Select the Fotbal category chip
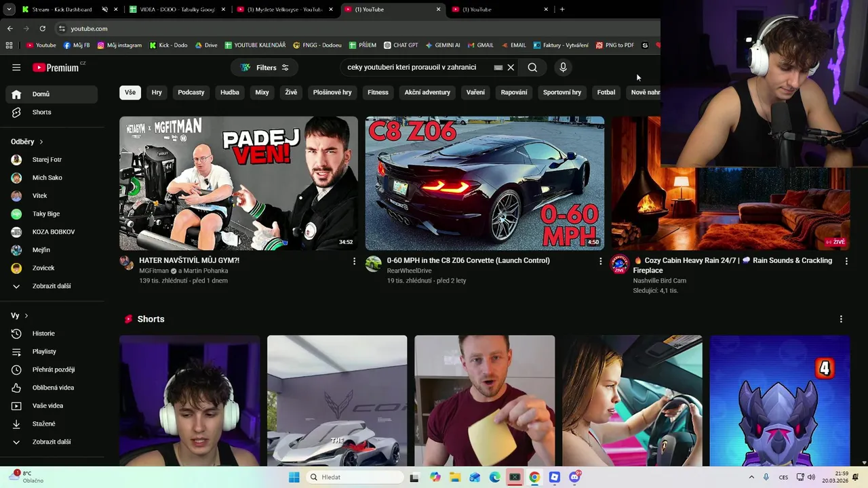The height and width of the screenshot is (488, 868). (606, 92)
